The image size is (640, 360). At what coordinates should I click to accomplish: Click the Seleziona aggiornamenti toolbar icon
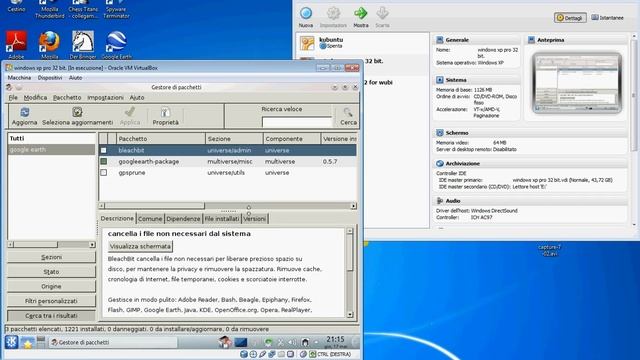[x=77, y=112]
